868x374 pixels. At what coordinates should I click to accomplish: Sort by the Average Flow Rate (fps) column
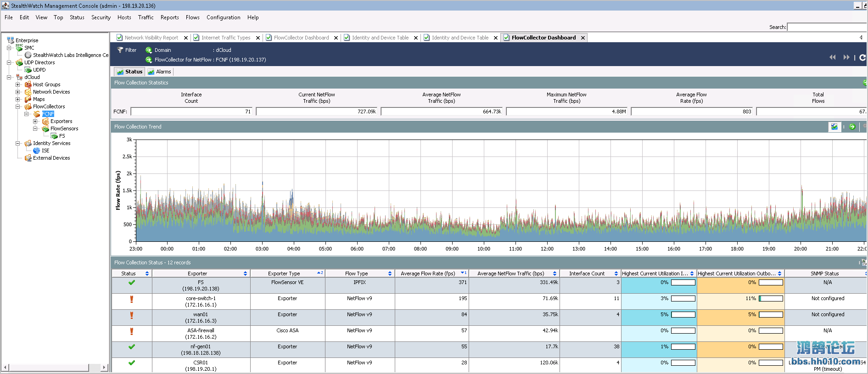point(431,274)
